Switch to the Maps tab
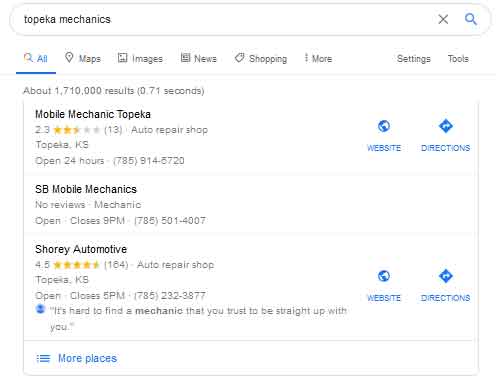 (x=83, y=58)
